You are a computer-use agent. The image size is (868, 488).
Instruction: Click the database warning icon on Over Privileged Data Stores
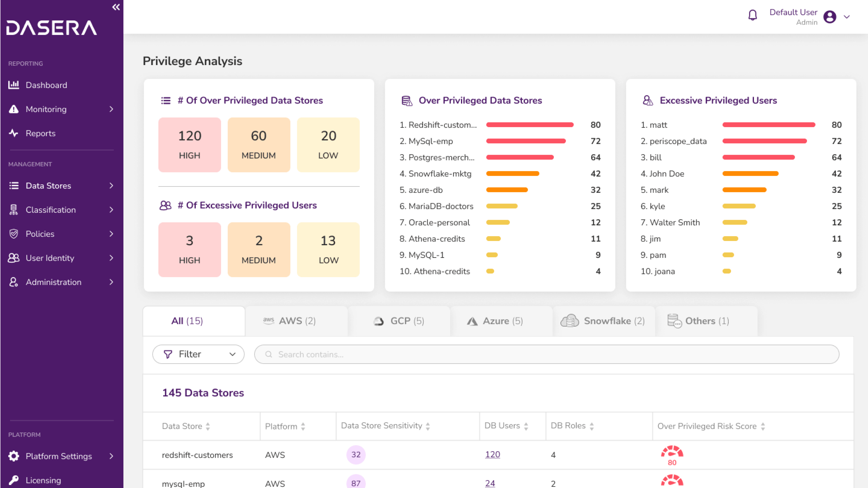pos(407,100)
